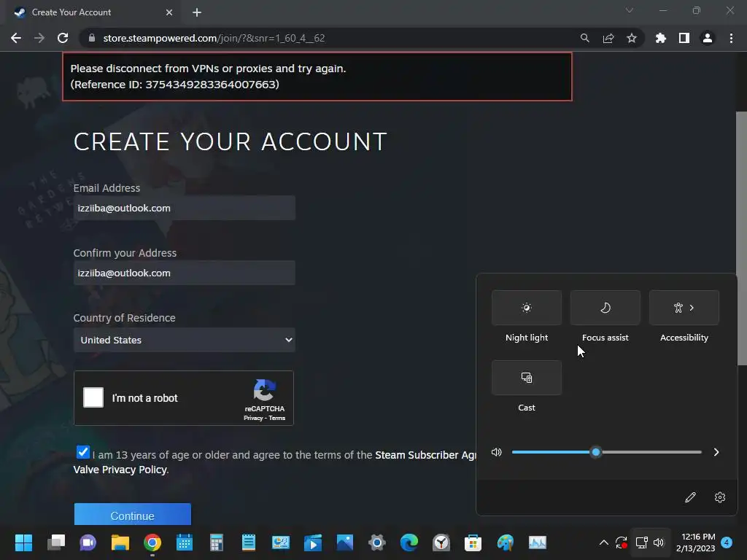
Task: Open the tab search chevron
Action: pyautogui.click(x=630, y=10)
